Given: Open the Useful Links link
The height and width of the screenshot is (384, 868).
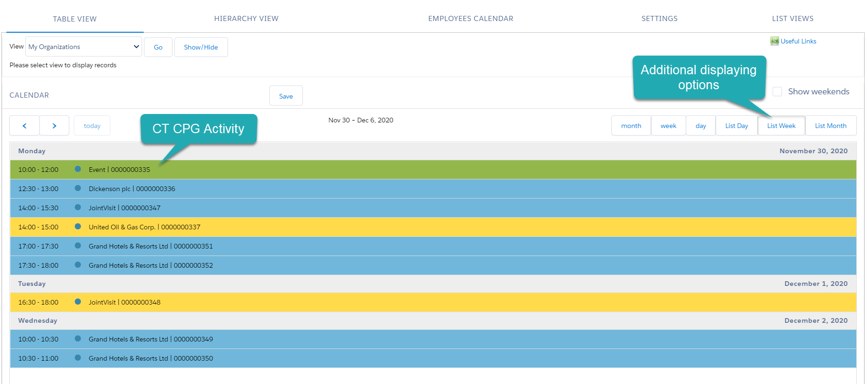Looking at the screenshot, I should [x=798, y=41].
